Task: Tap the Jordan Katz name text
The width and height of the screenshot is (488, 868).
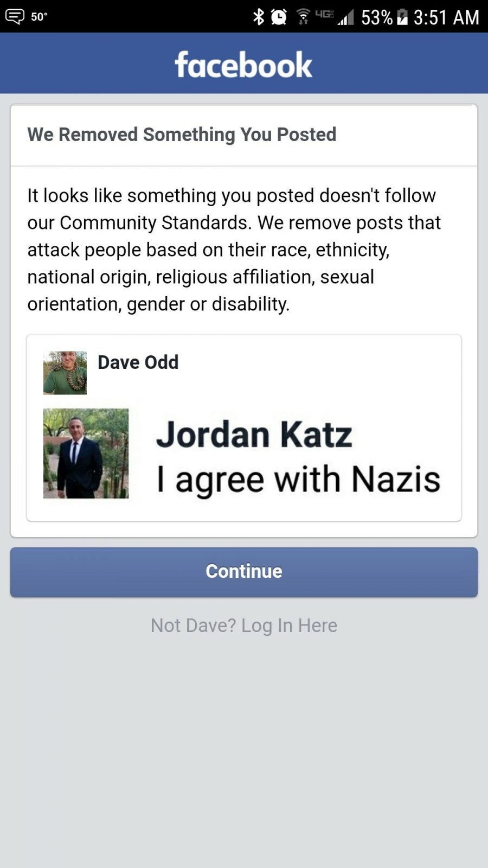Action: 254,435
